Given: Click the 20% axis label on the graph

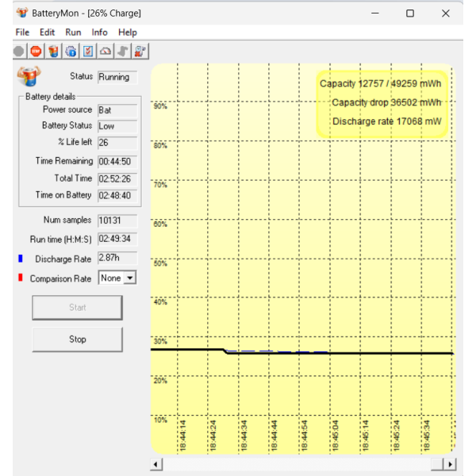Looking at the screenshot, I should pos(160,381).
